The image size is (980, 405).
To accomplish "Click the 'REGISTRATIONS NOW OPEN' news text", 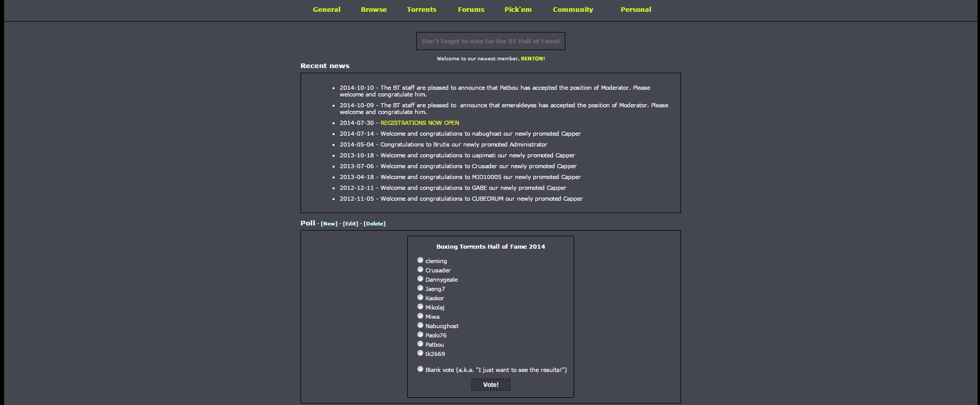I will coord(420,123).
